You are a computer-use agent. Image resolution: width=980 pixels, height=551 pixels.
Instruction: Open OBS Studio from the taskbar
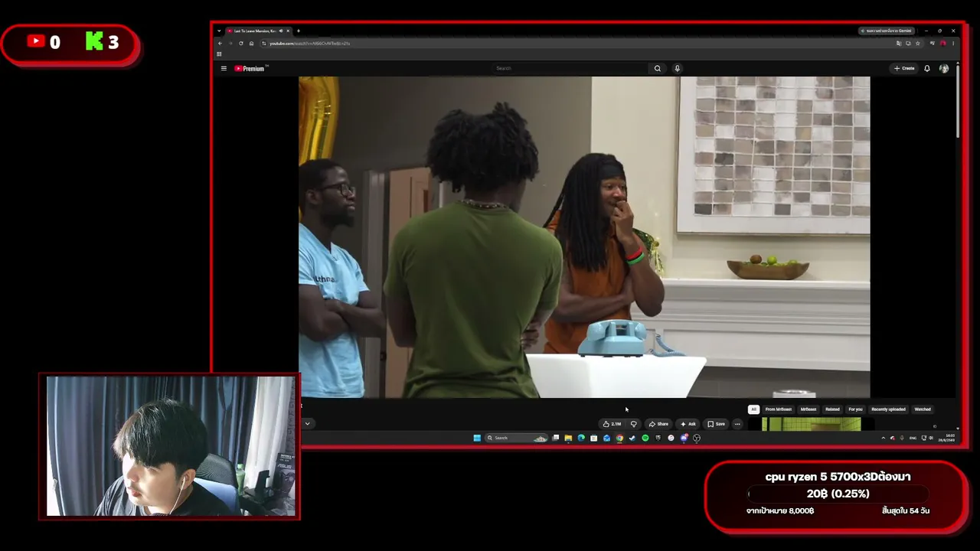pyautogui.click(x=697, y=438)
